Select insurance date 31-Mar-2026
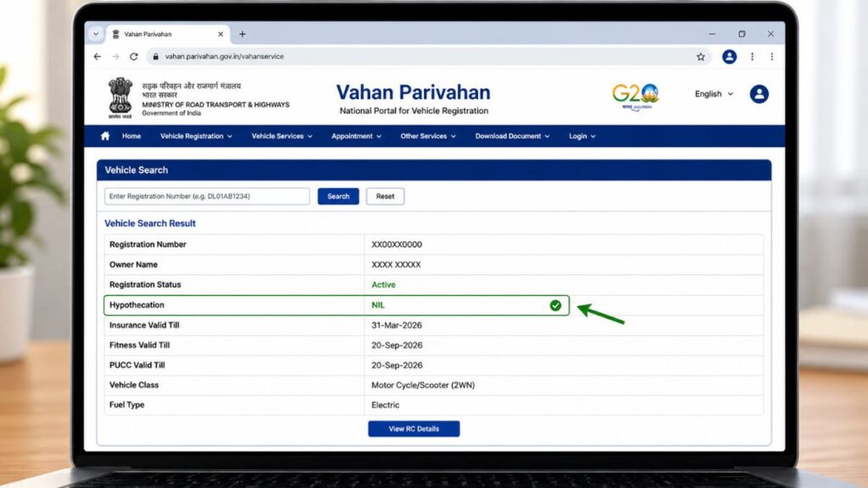 point(397,325)
